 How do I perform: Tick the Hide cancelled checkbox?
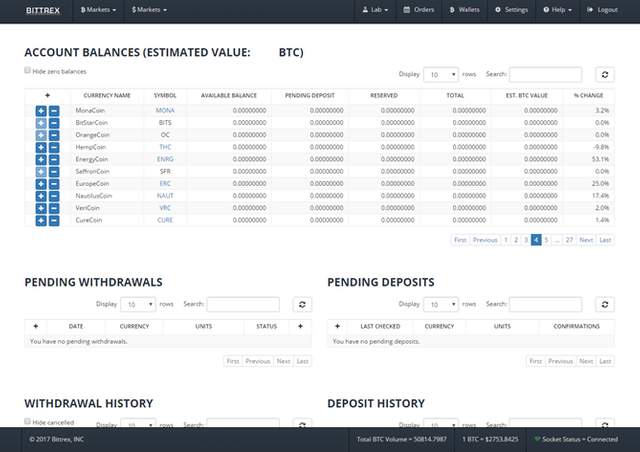27,421
